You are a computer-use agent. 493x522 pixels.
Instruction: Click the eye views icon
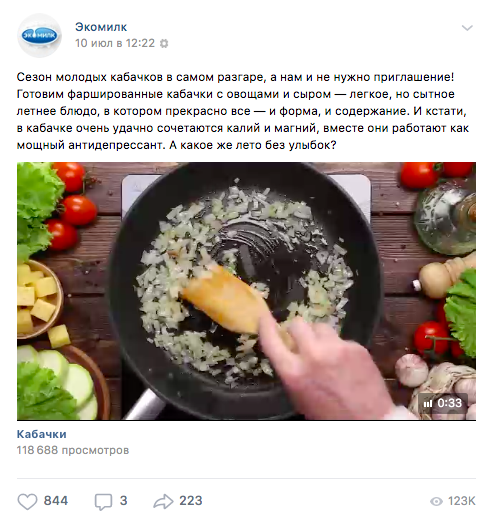click(x=436, y=501)
